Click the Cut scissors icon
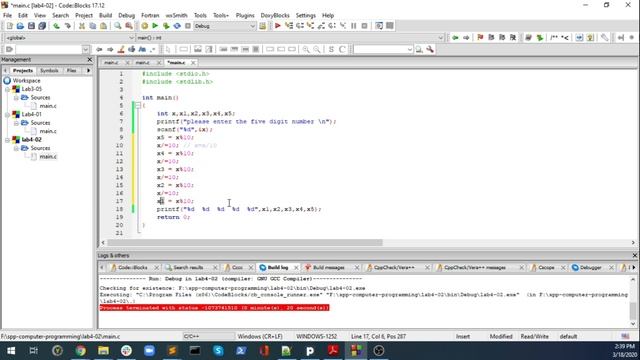Screen dimensions: 640x360 (x=82, y=26)
